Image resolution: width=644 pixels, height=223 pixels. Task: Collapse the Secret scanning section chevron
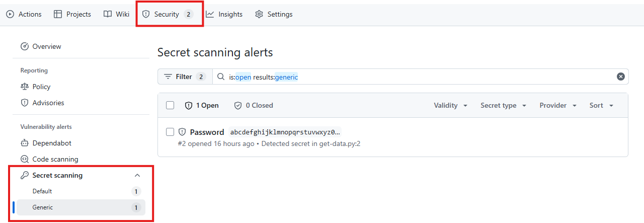tap(137, 175)
